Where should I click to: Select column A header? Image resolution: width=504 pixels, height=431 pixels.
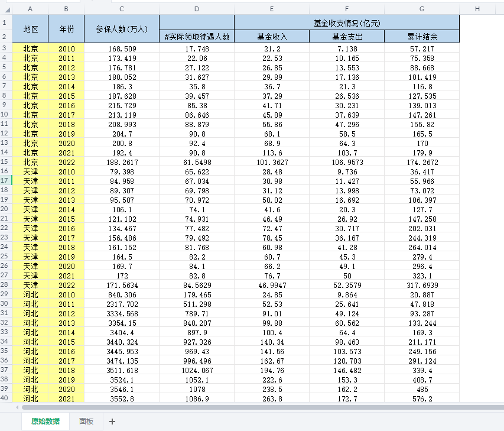(x=30, y=8)
